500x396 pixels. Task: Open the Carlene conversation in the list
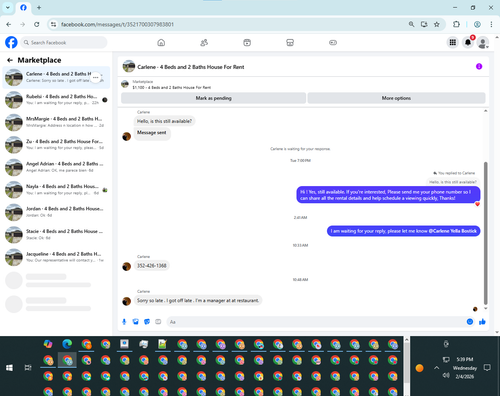56,77
